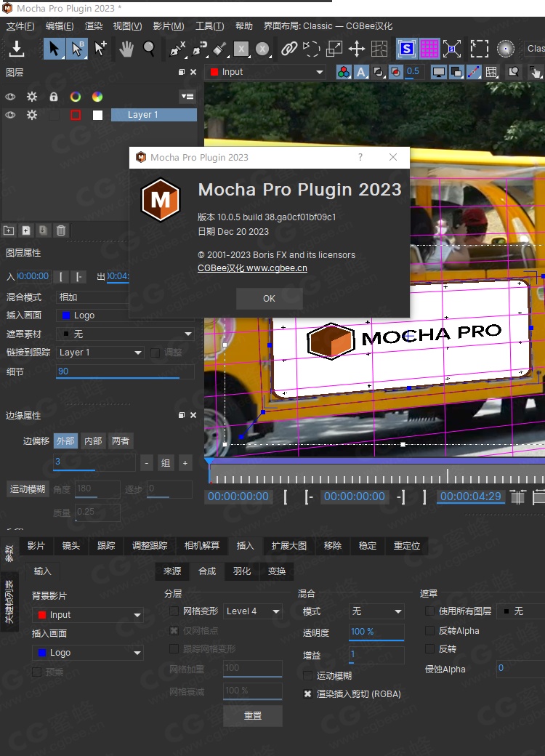Open the layer panel options menu

point(187,97)
